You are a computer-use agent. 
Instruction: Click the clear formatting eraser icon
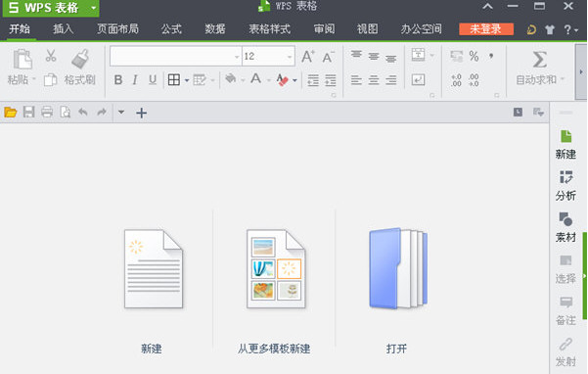282,79
